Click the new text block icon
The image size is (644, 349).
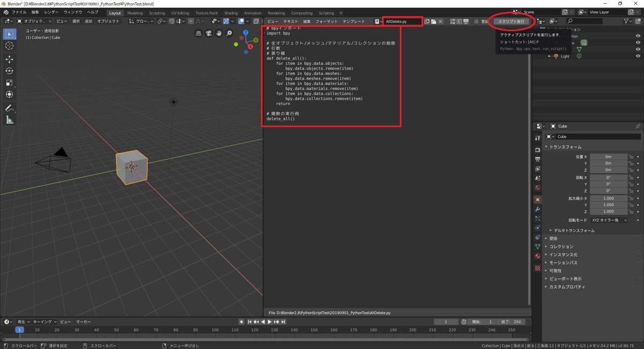[x=427, y=21]
